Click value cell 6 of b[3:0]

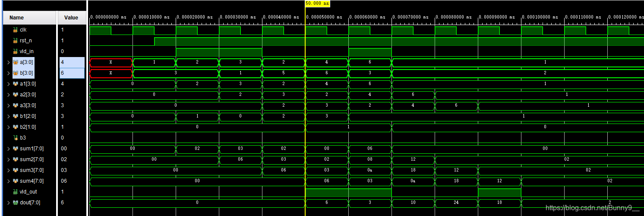[x=72, y=73]
